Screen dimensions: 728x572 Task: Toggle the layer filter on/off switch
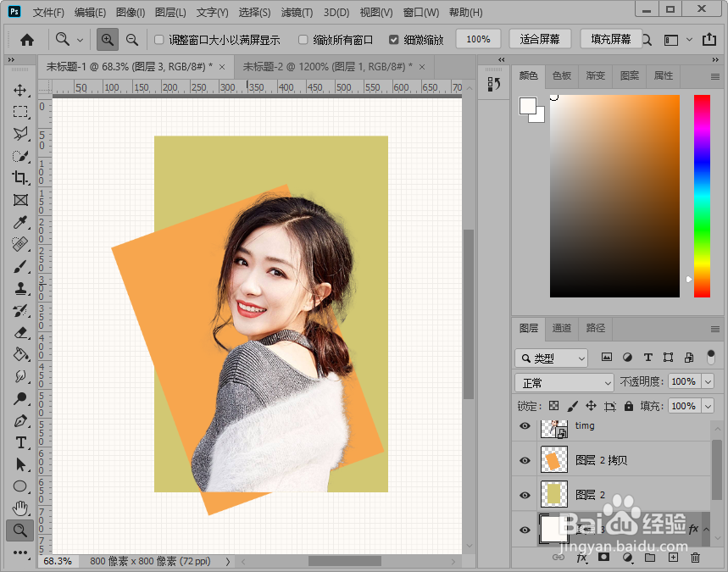(710, 357)
